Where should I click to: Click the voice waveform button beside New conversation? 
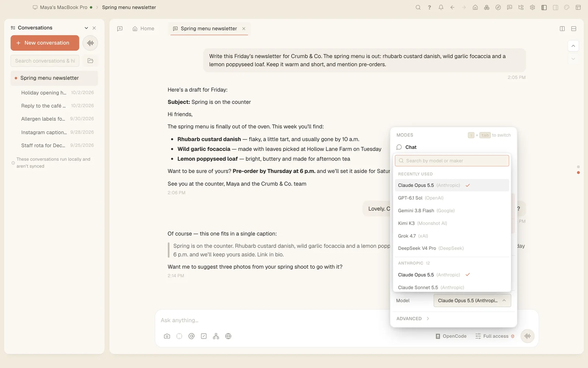click(x=90, y=43)
